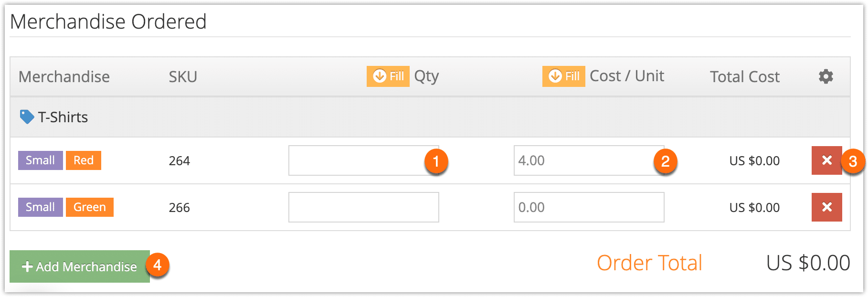Screen dimensions: 868x297
Task: Select the orange Green variant tag
Action: pyautogui.click(x=90, y=207)
